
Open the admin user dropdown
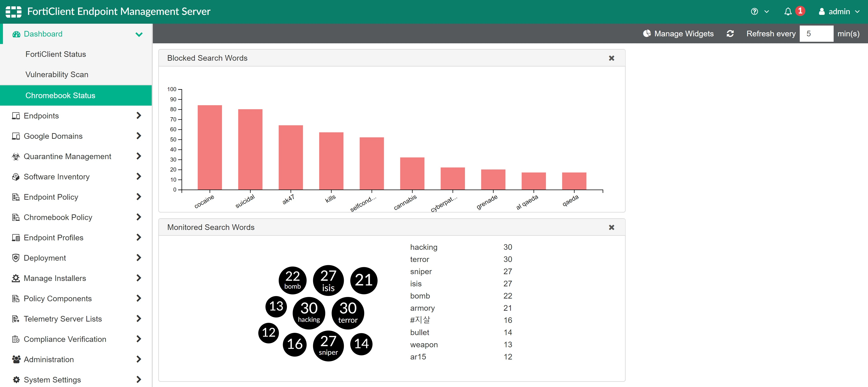coord(839,12)
